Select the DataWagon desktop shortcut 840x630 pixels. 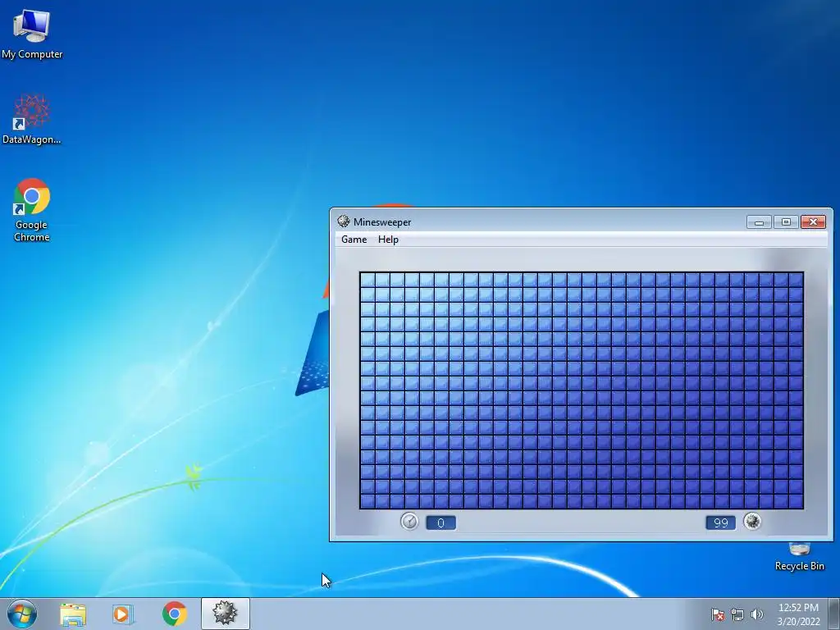(x=32, y=119)
